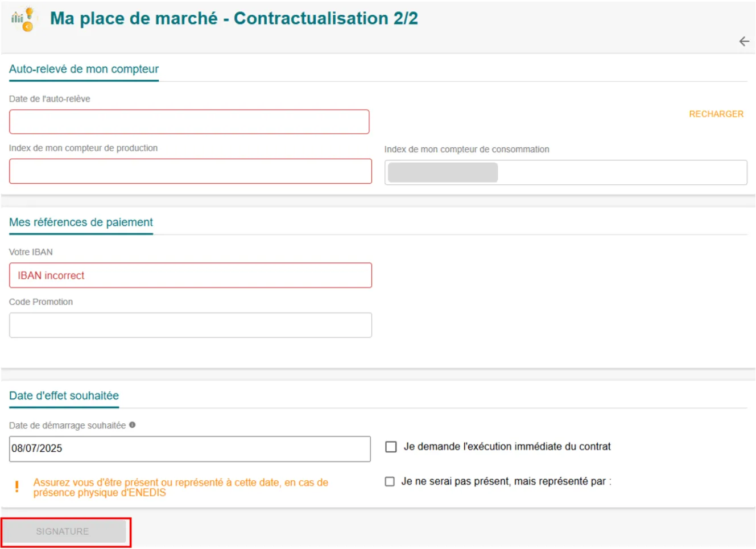Click the production meter index field
Screen dimensions: 756x549
tap(190, 171)
